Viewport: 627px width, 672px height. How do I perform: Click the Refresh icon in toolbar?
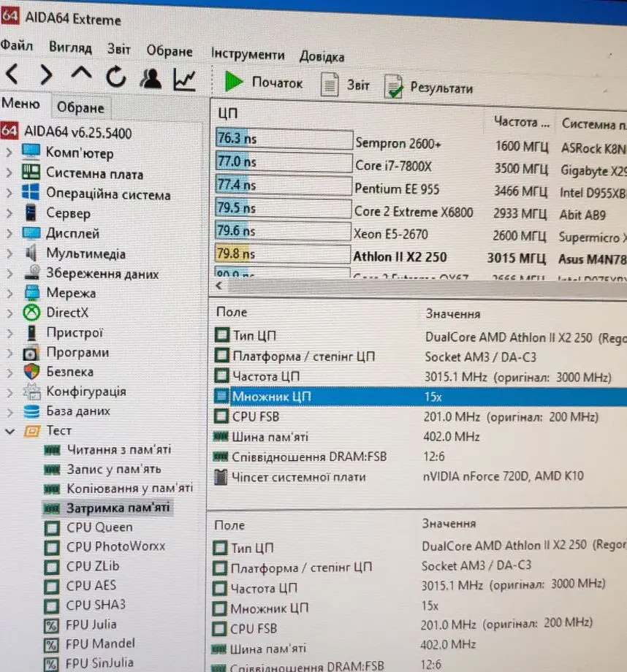(x=115, y=77)
